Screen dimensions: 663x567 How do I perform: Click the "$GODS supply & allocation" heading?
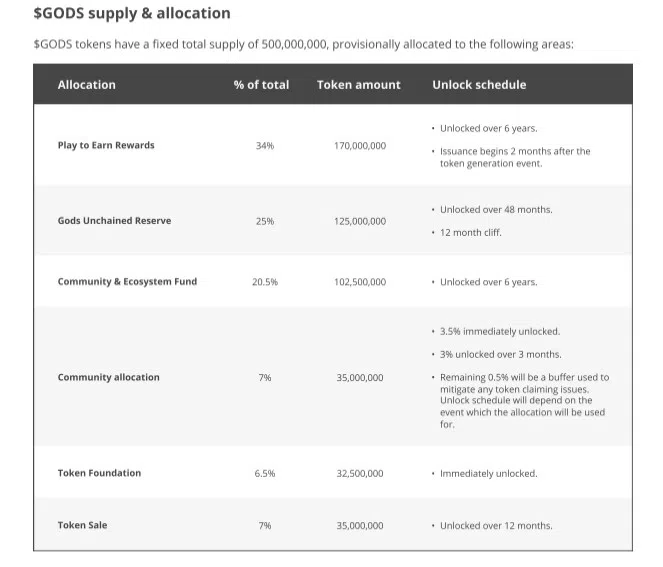pyautogui.click(x=132, y=14)
